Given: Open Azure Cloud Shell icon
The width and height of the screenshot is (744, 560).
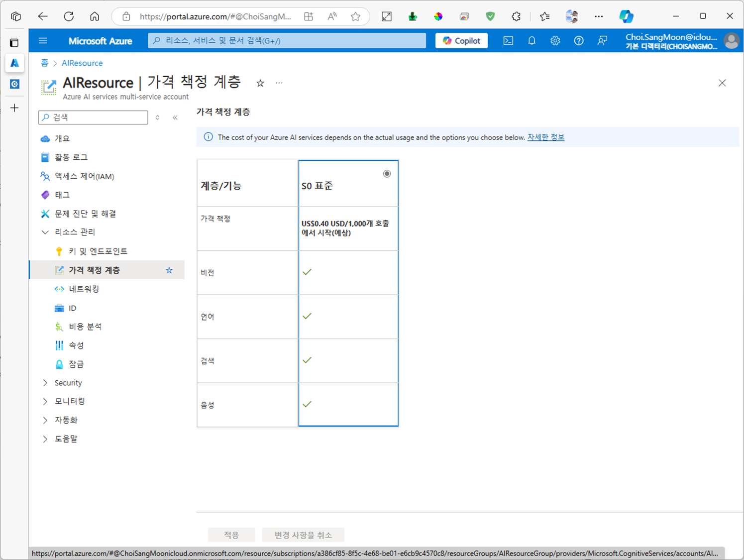Looking at the screenshot, I should (508, 41).
